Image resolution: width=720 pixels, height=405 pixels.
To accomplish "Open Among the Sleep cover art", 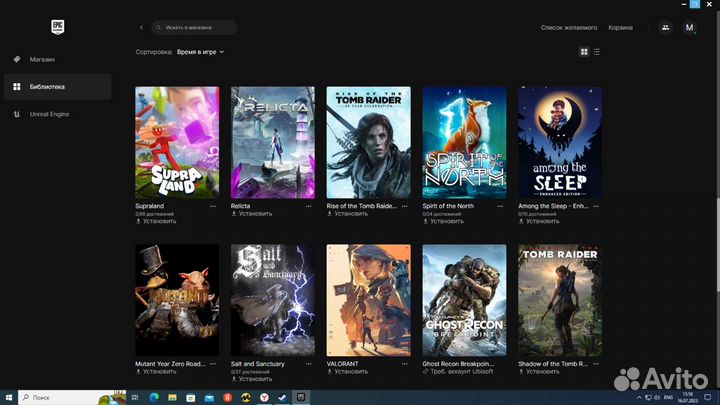I will point(560,143).
